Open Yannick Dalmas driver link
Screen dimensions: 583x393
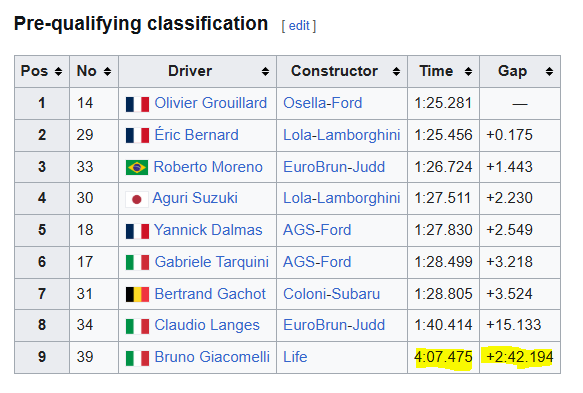click(x=208, y=230)
